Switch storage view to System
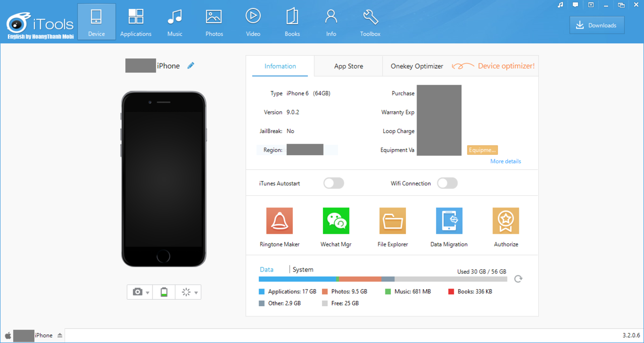644x343 pixels. coord(303,269)
